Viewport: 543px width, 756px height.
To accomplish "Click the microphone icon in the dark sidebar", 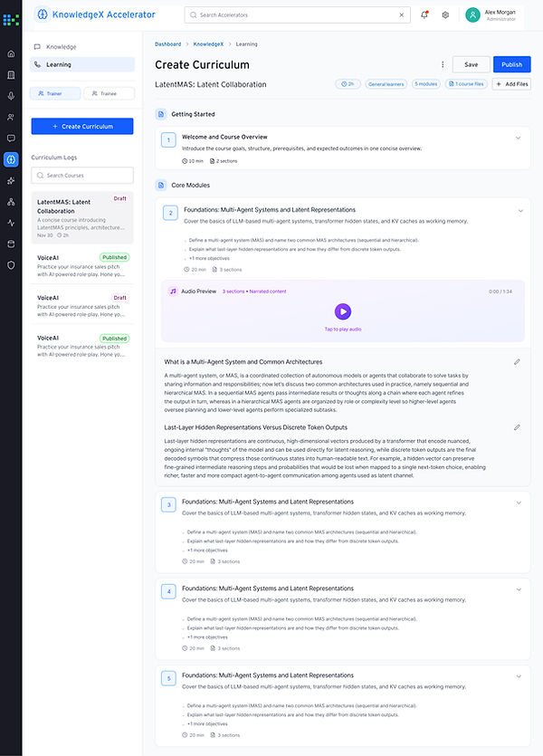I will tap(11, 96).
